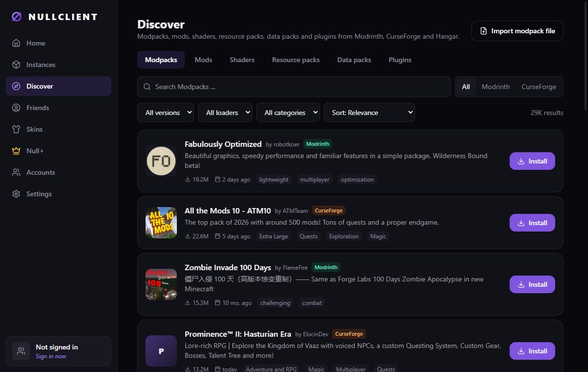Screen dimensions: 588x372
Task: Click download count icon for Fabulously Optimized
Action: 188,180
